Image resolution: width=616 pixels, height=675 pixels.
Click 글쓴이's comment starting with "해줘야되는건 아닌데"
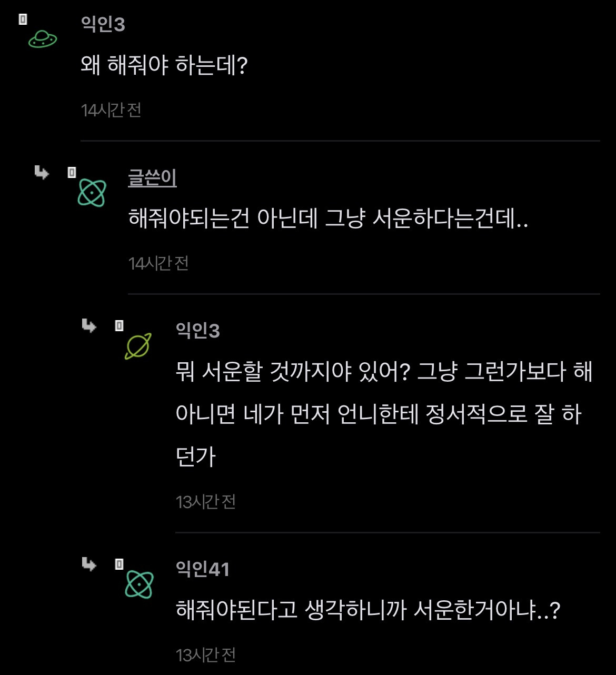click(328, 219)
